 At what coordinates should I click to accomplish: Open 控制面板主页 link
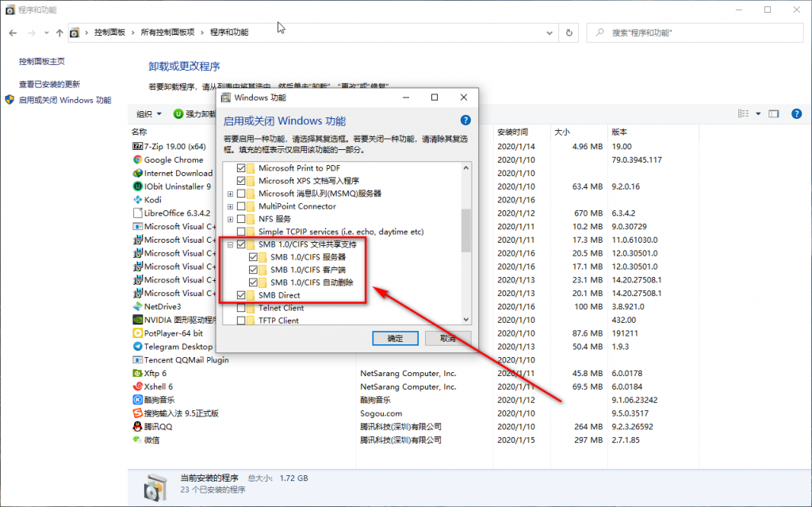click(42, 61)
